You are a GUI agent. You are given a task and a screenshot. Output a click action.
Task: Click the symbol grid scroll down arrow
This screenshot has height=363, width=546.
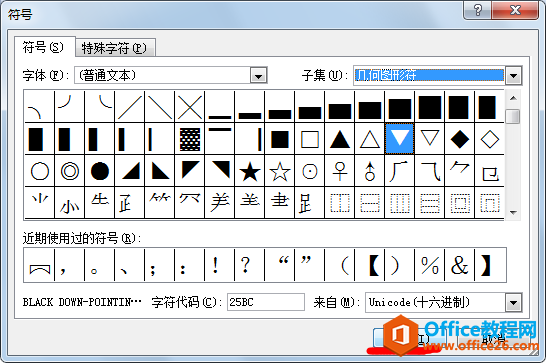[513, 212]
